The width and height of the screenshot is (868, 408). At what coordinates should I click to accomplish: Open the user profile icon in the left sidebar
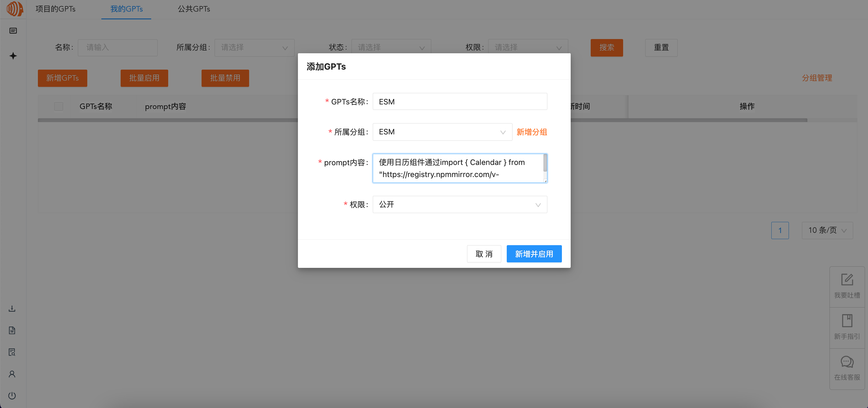[x=12, y=374]
